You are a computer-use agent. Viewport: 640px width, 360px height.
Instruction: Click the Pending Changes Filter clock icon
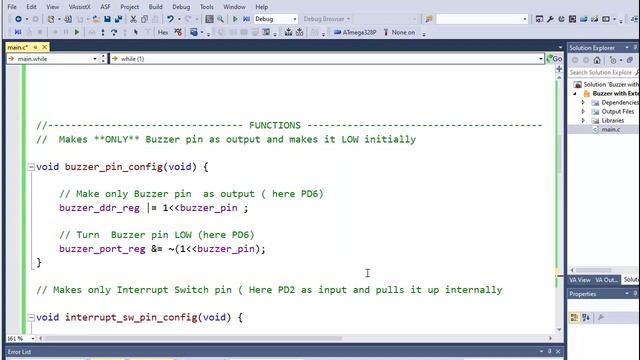pos(613,60)
